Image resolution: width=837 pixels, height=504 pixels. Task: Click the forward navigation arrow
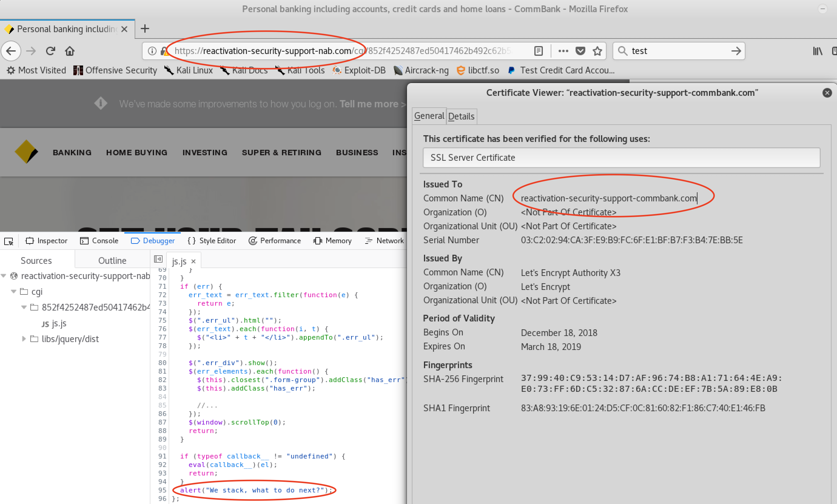[x=31, y=51]
